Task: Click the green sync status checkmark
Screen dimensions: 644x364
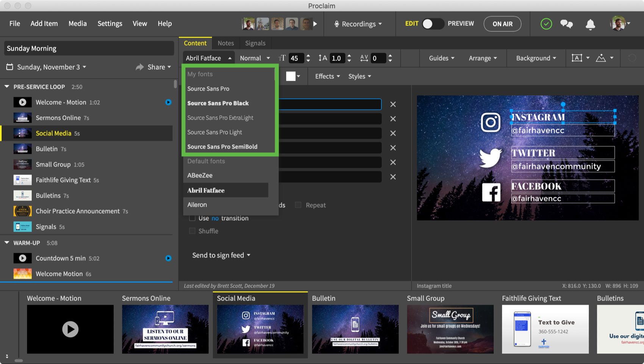Action: pos(546,24)
